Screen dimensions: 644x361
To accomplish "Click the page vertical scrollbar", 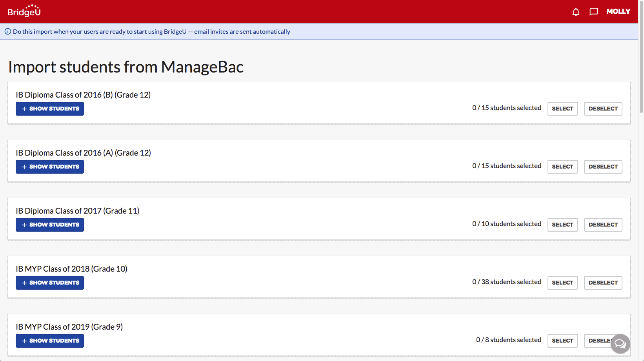I will coord(641,58).
